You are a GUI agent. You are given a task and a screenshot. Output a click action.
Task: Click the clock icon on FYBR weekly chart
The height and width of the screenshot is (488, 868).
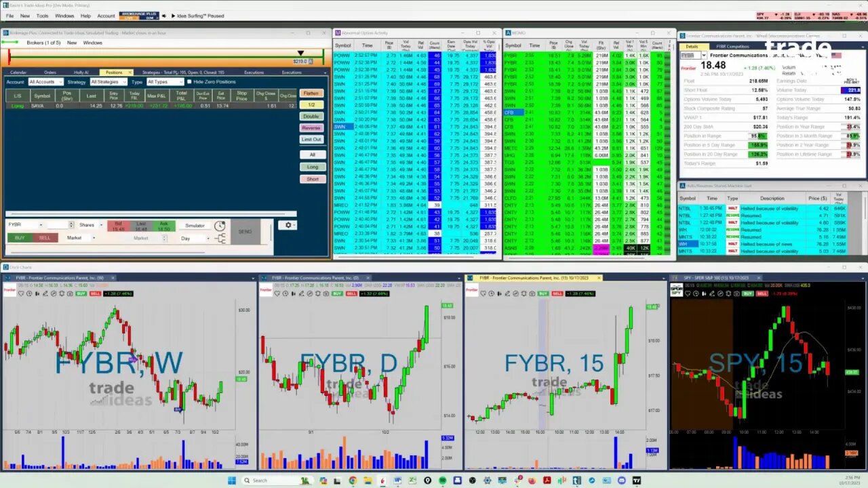[x=29, y=293]
